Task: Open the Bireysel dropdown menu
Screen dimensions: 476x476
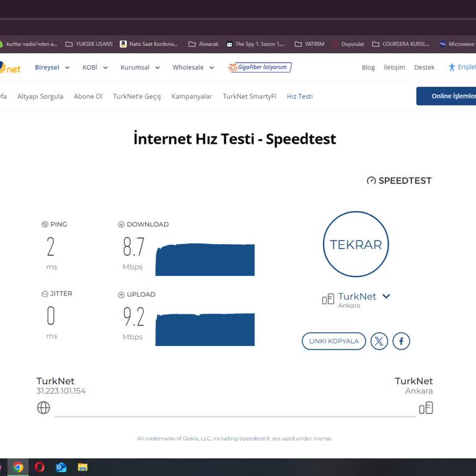Action: coord(52,68)
